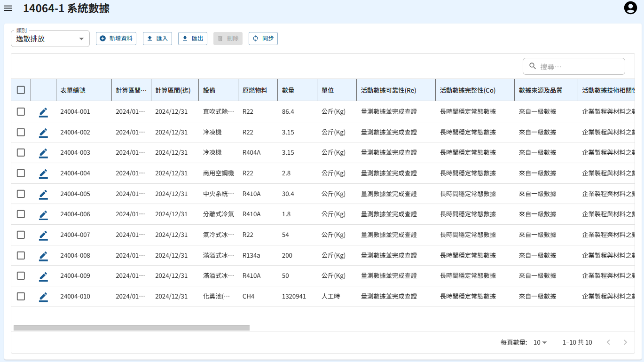Edit row 24004-007 with pencil icon

pos(43,235)
